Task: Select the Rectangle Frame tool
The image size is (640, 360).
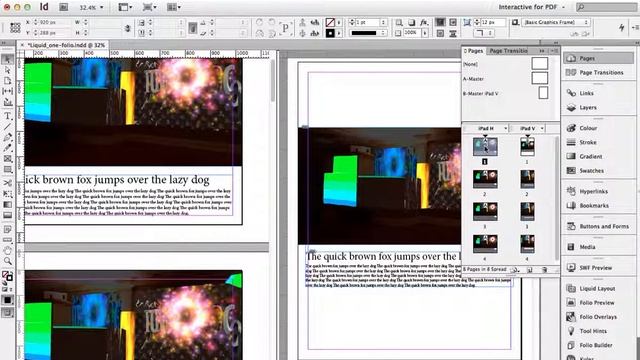Action: pyautogui.click(x=7, y=159)
